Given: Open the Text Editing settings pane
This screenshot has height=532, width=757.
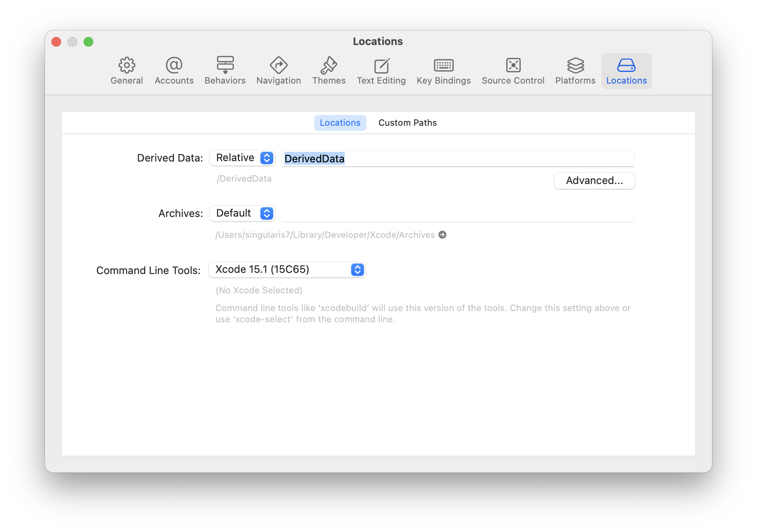Looking at the screenshot, I should [381, 71].
